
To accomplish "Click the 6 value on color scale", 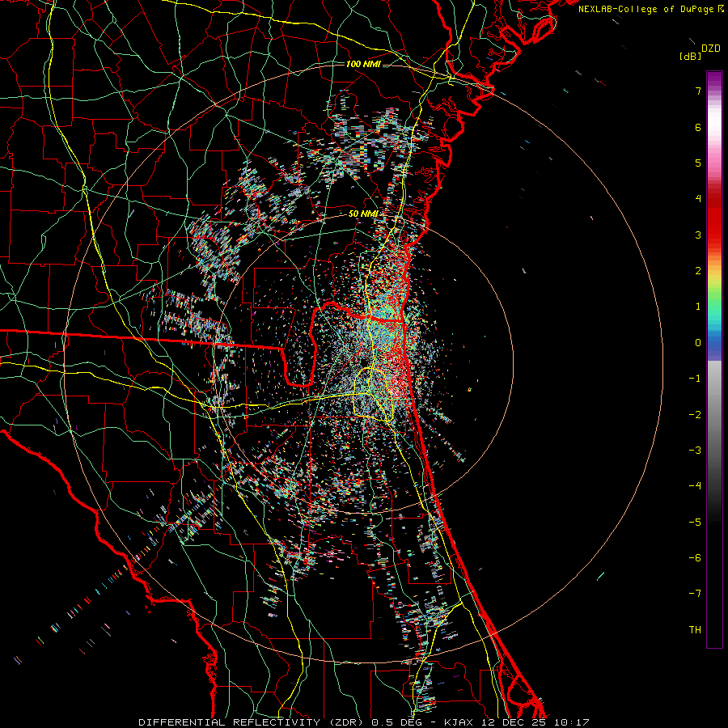I will (698, 127).
